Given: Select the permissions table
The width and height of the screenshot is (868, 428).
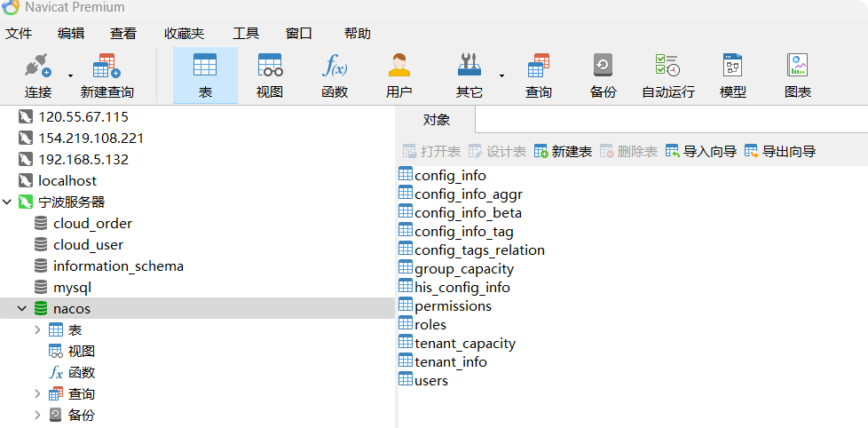Looking at the screenshot, I should pyautogui.click(x=453, y=306).
